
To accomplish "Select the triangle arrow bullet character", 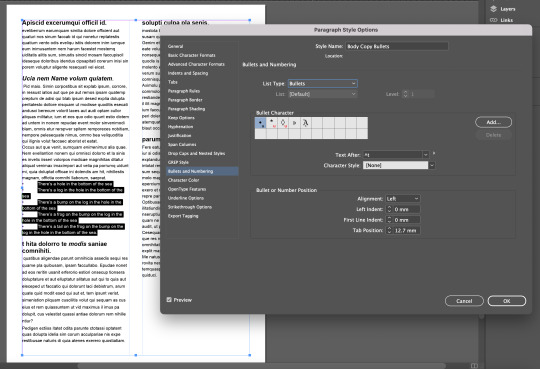I will (x=294, y=123).
